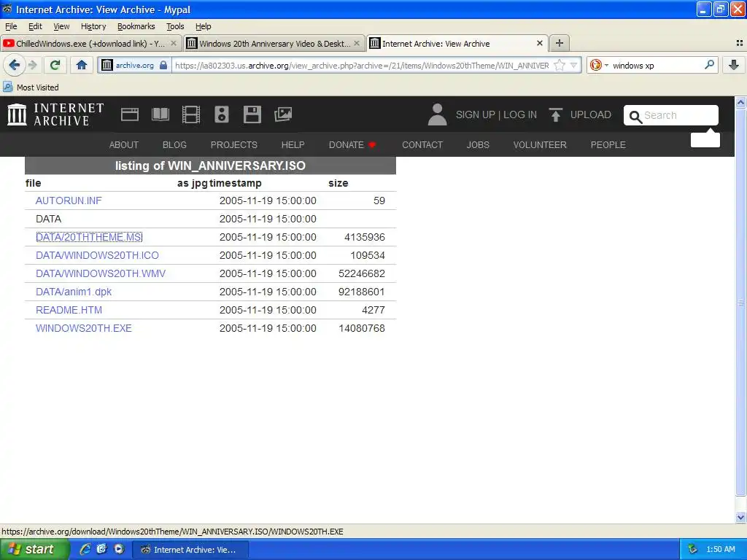Image resolution: width=747 pixels, height=560 pixels.
Task: Click the UPLOAD link
Action: (x=590, y=114)
